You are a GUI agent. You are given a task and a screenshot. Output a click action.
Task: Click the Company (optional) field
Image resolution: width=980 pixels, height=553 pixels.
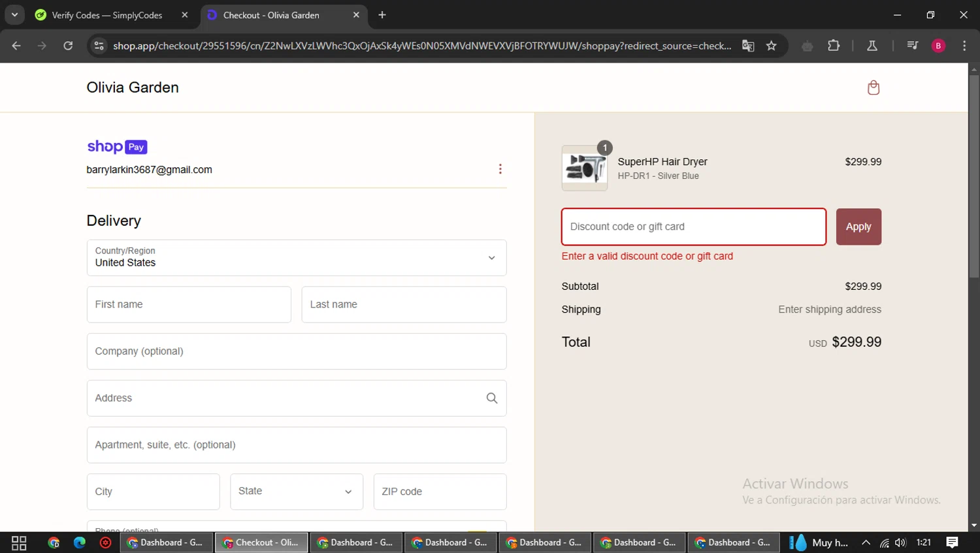pos(297,351)
